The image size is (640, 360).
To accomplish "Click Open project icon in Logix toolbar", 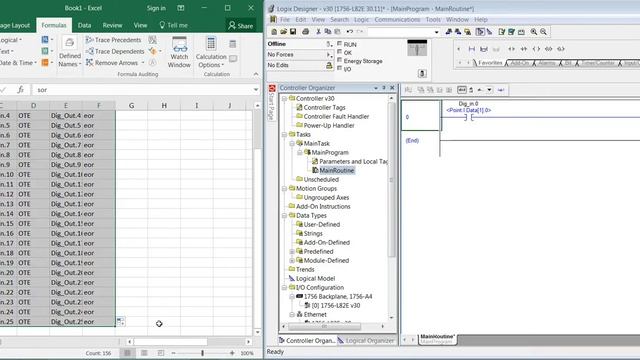I will (x=283, y=31).
